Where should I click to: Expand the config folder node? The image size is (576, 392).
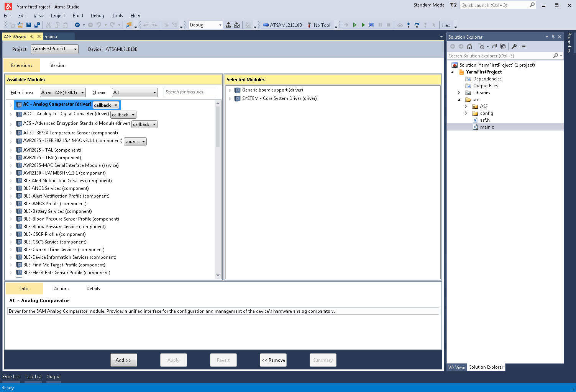tap(466, 113)
